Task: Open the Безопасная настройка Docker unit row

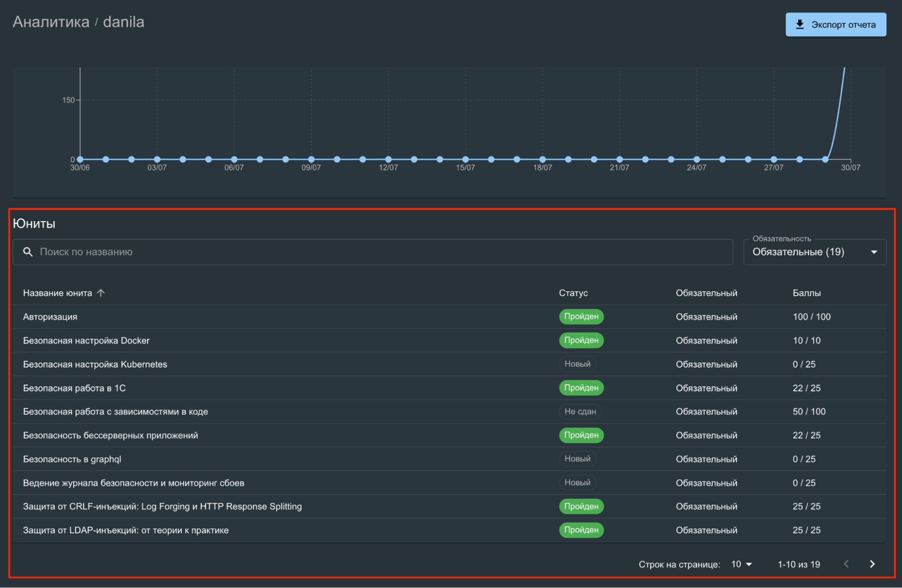Action: click(x=449, y=340)
